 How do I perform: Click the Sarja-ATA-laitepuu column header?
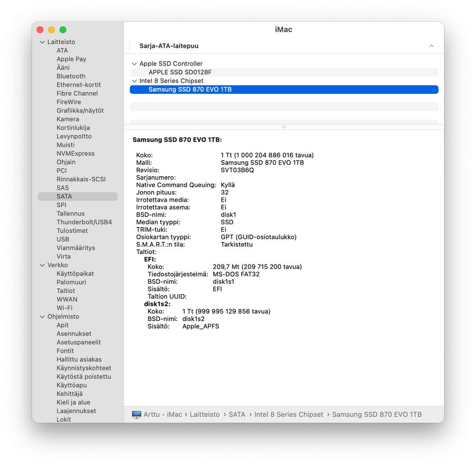(169, 46)
